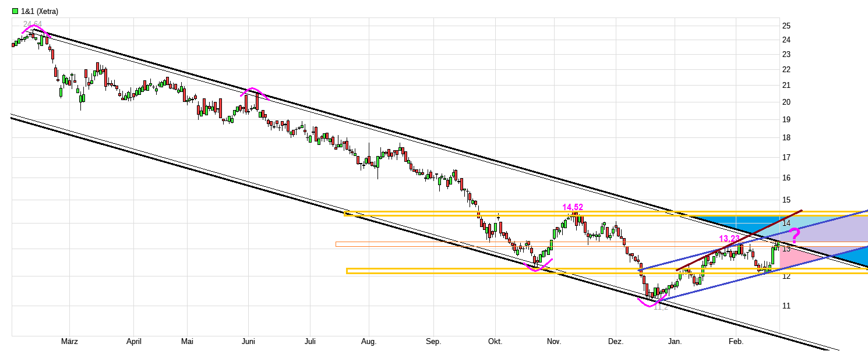Select Mai on the time axis
This screenshot has width=868, height=351.
pos(187,342)
